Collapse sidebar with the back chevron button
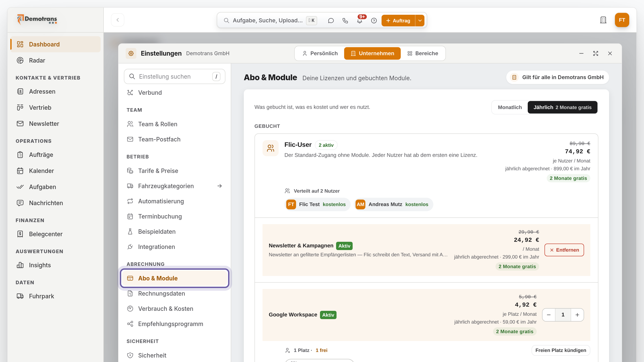This screenshot has height=362, width=644. click(x=117, y=20)
